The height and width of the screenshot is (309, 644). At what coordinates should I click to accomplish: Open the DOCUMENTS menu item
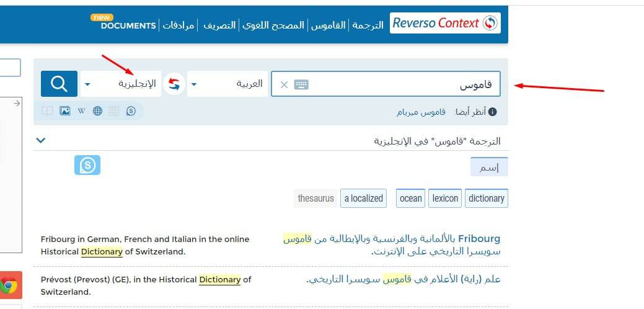click(x=128, y=25)
